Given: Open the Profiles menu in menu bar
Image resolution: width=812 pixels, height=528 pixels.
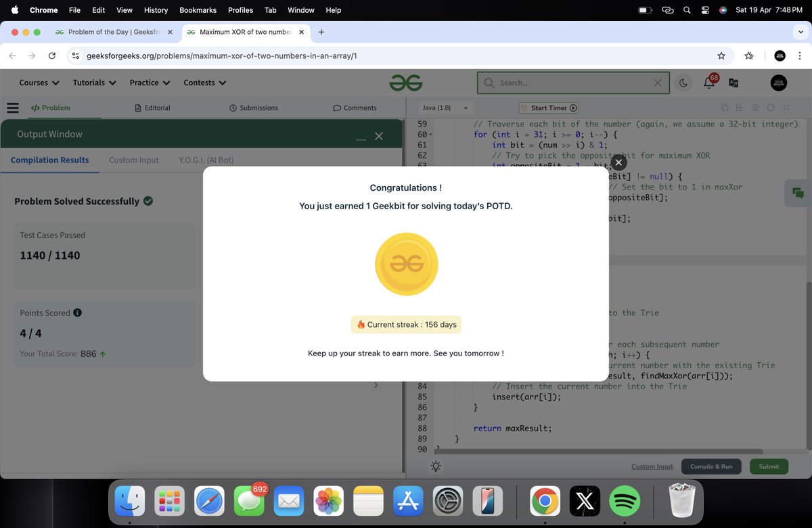Looking at the screenshot, I should [240, 10].
